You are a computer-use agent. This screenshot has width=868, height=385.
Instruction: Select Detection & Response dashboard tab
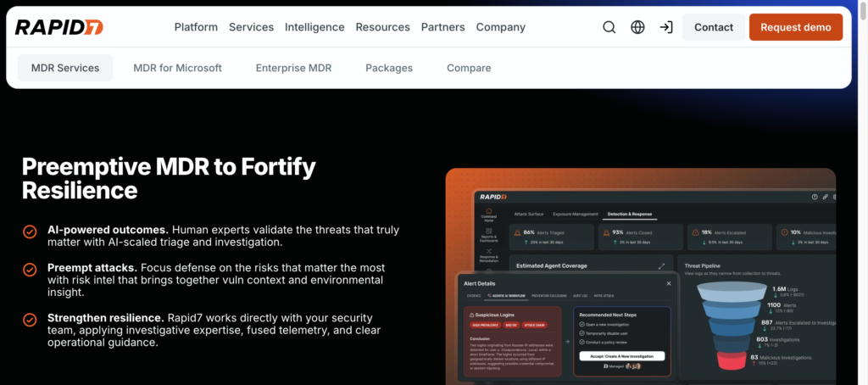[x=630, y=214]
